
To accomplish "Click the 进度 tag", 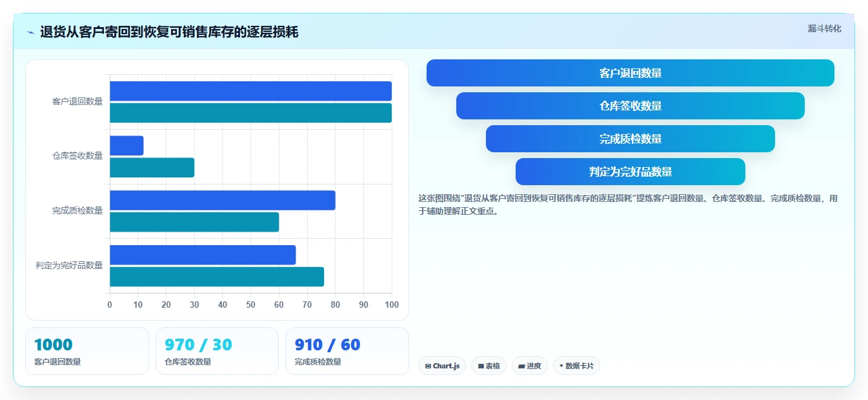I will 530,366.
